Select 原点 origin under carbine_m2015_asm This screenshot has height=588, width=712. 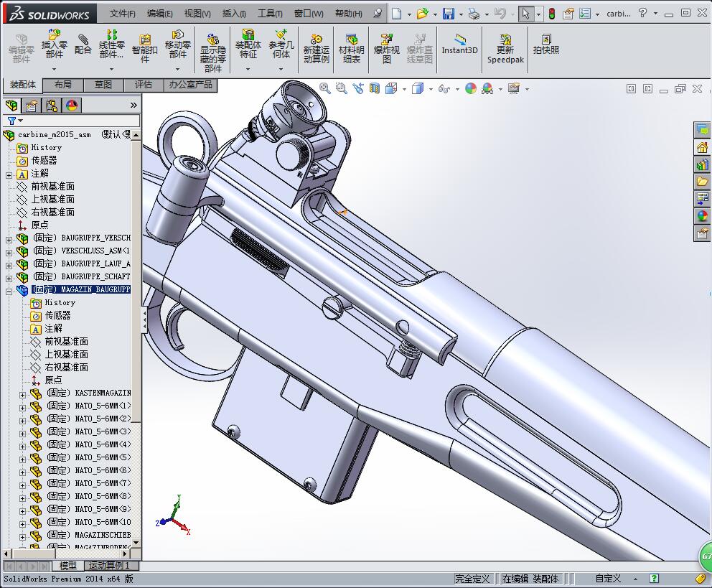(39, 225)
